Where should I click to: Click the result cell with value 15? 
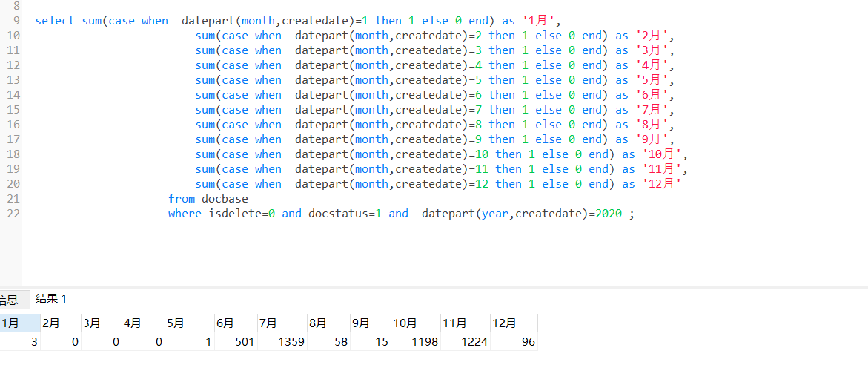(x=371, y=342)
